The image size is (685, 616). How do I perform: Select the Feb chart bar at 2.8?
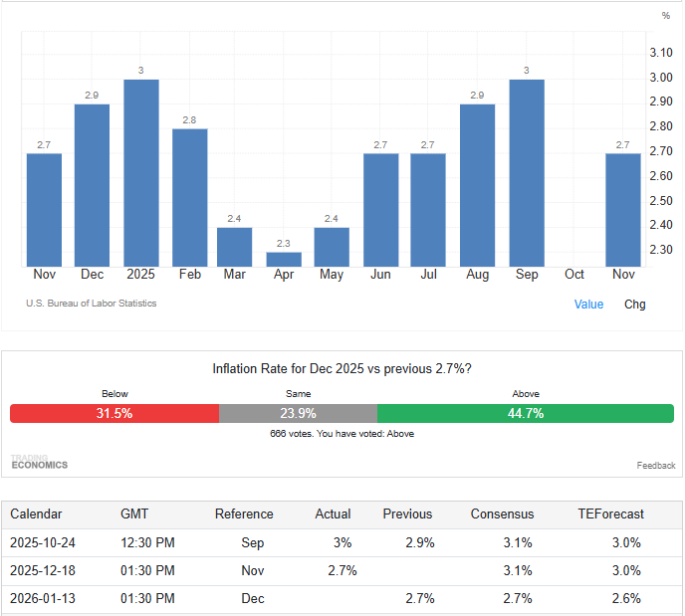pyautogui.click(x=189, y=197)
